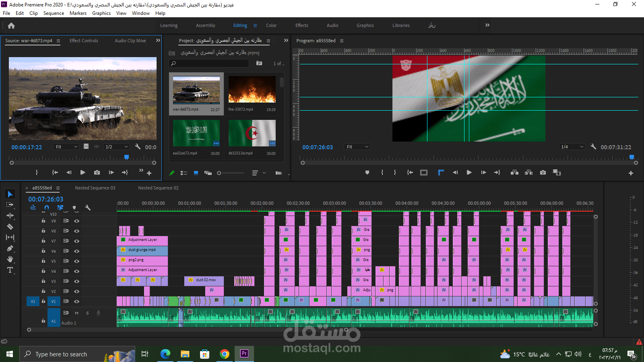Open the Nested Sequence 03 timeline tab
The image size is (644, 362).
pyautogui.click(x=95, y=188)
